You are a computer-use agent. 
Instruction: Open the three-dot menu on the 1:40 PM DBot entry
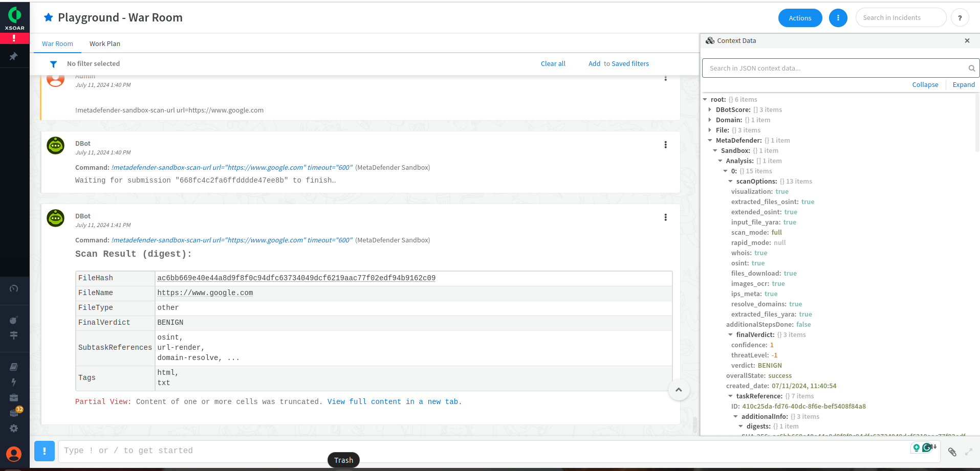[665, 145]
